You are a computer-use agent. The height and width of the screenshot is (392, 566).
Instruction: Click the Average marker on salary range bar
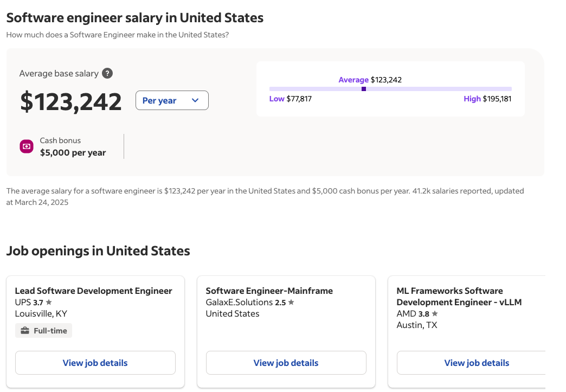(363, 89)
